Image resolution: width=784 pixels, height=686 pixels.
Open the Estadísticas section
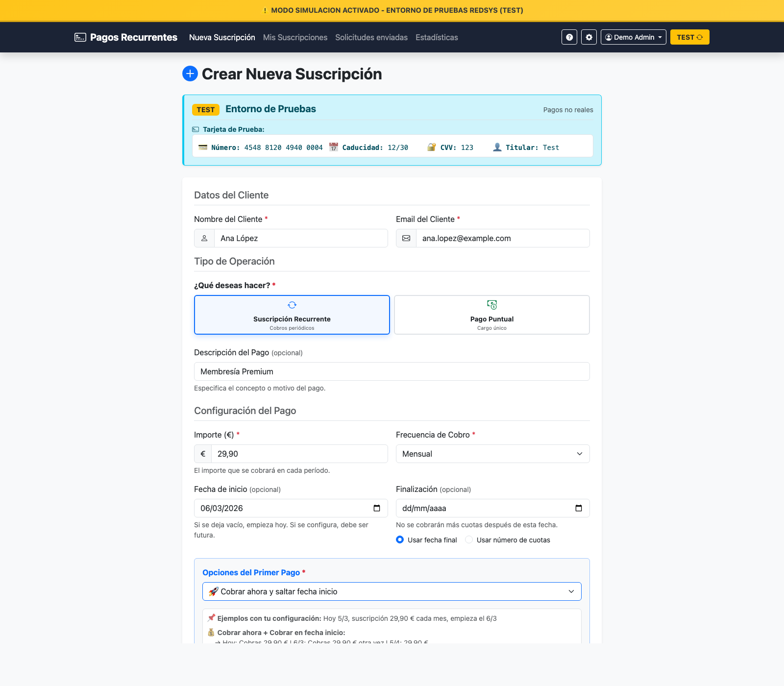(x=437, y=37)
